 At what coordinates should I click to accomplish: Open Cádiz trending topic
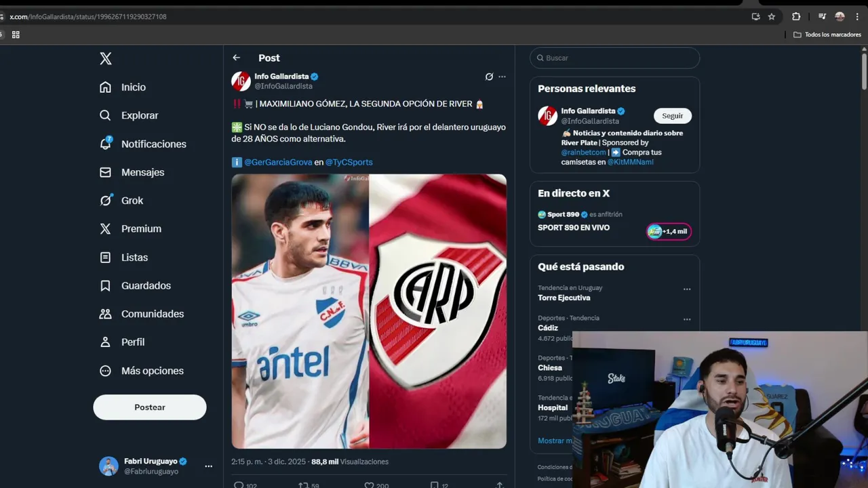[548, 327]
